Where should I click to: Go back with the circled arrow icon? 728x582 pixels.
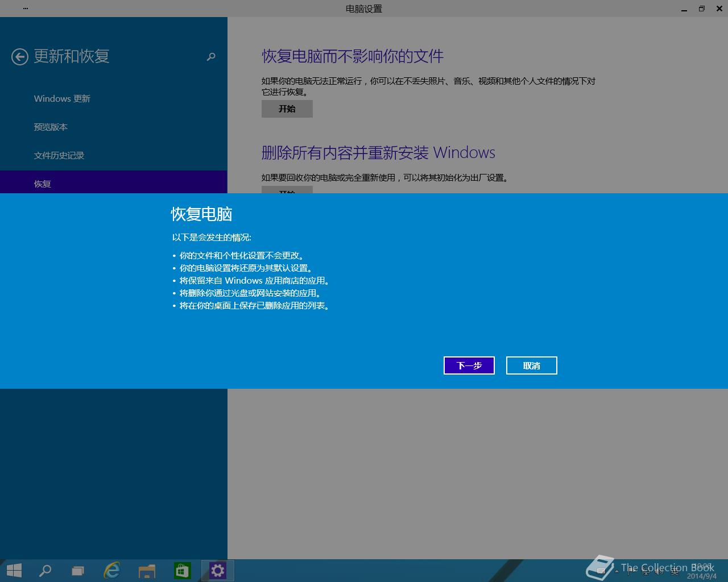[19, 56]
